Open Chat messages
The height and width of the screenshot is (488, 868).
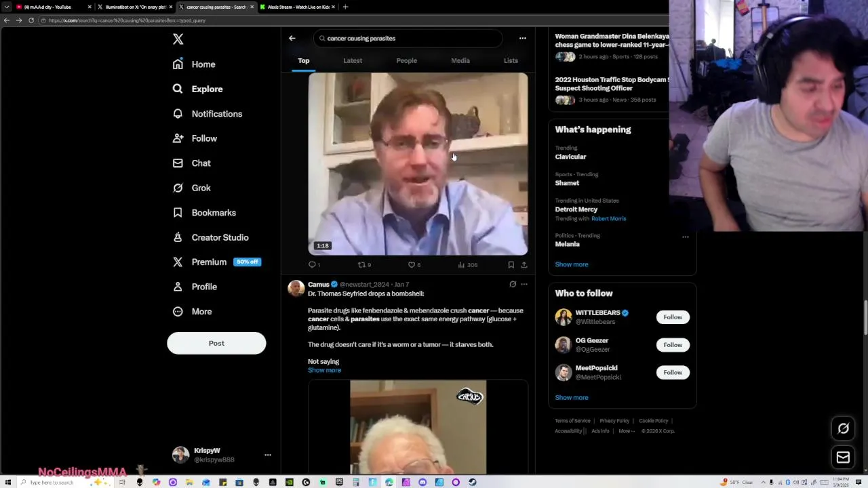click(191, 163)
